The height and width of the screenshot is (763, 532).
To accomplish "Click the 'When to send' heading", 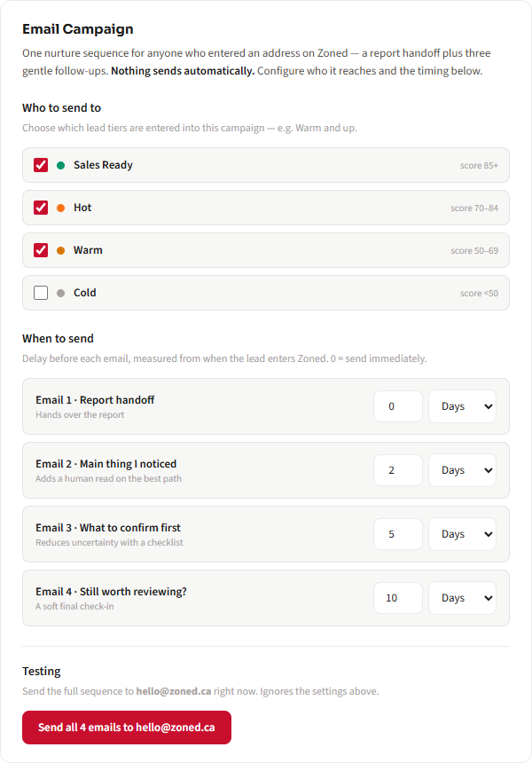I will [58, 338].
